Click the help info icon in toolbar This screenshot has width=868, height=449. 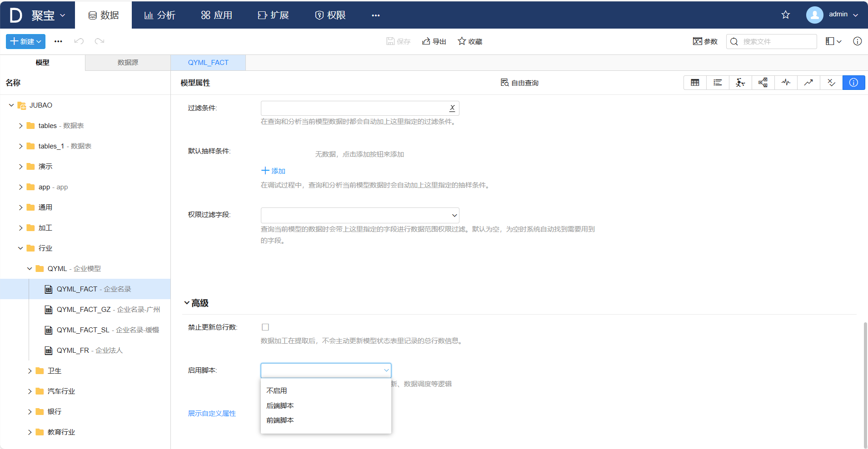857,41
